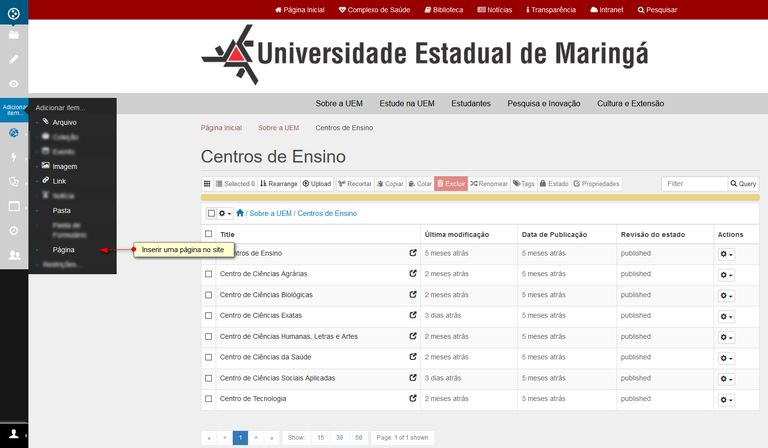
Task: Toggle the select-all checkbox above table
Action: point(211,213)
